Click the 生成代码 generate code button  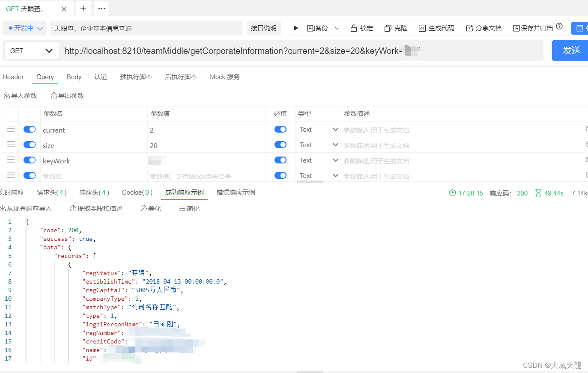(436, 28)
